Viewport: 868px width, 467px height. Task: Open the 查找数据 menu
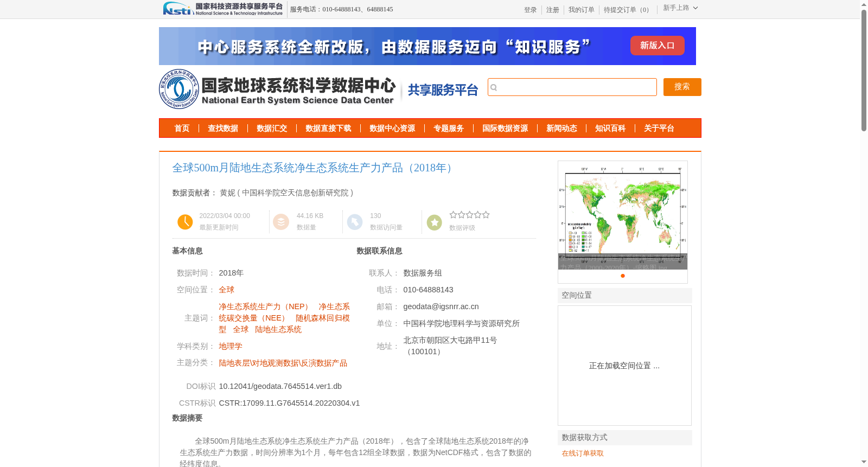pos(223,129)
